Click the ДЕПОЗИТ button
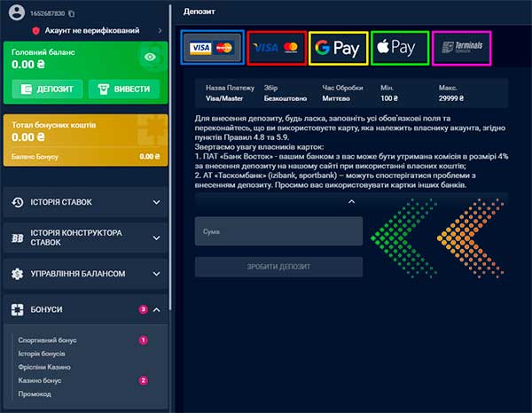The height and width of the screenshot is (413, 532). pyautogui.click(x=47, y=90)
